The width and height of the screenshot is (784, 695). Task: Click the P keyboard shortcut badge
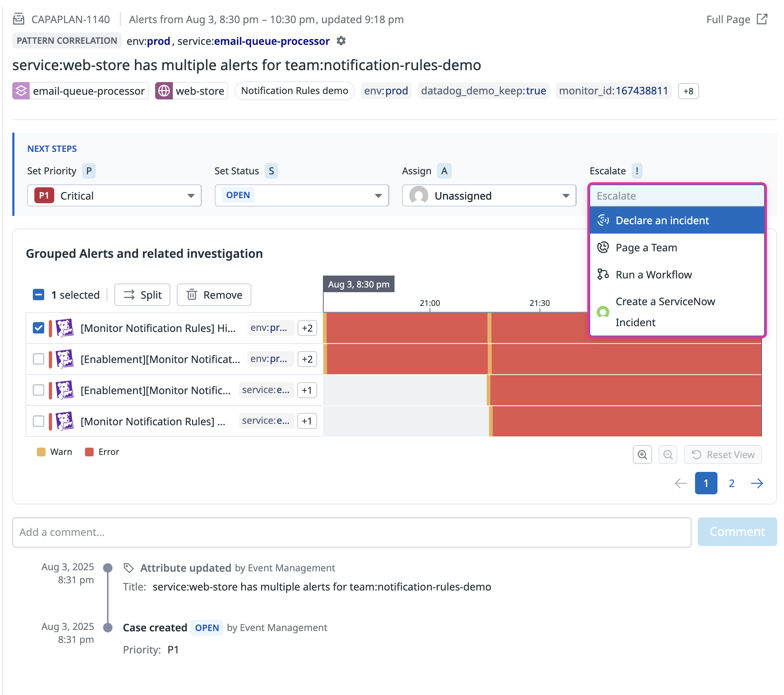point(89,171)
